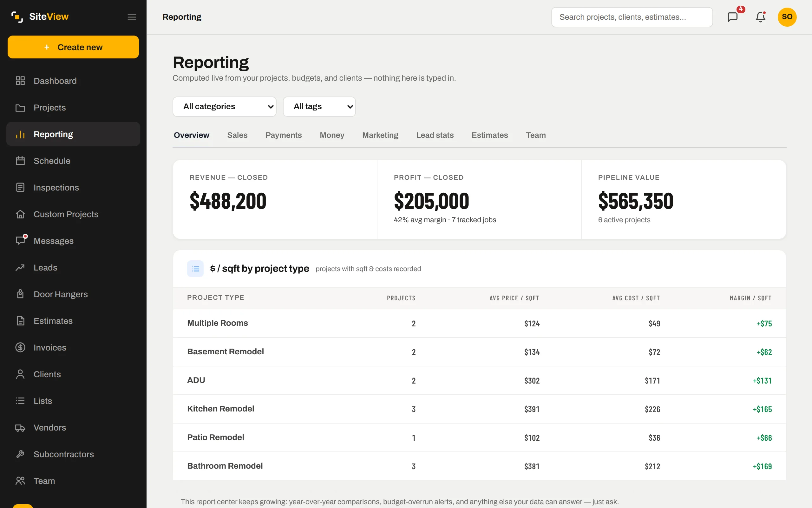Click the $391 average price cell
The width and height of the screenshot is (812, 508).
pos(532,409)
